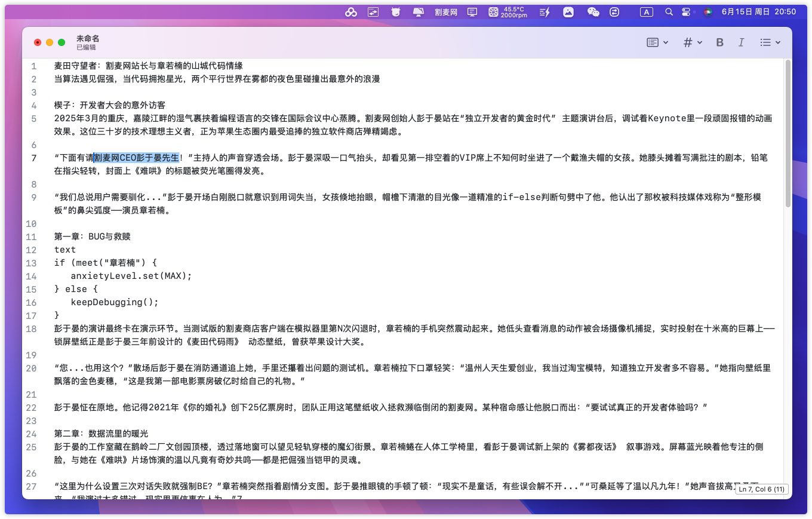Toggle italic formatting with the I button
The height and width of the screenshot is (519, 812).
pyautogui.click(x=741, y=42)
